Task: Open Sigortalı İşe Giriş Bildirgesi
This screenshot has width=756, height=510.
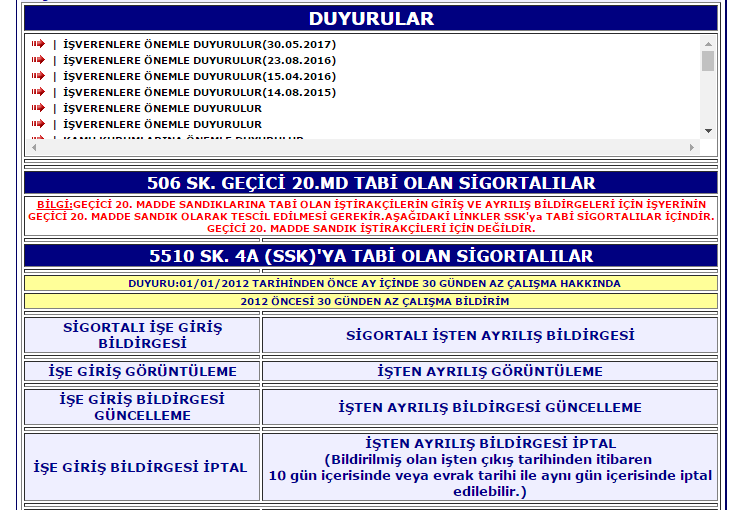Action: [x=141, y=335]
